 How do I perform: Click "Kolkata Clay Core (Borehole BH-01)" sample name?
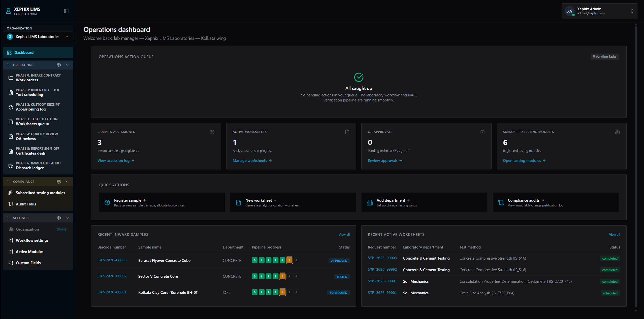168,293
